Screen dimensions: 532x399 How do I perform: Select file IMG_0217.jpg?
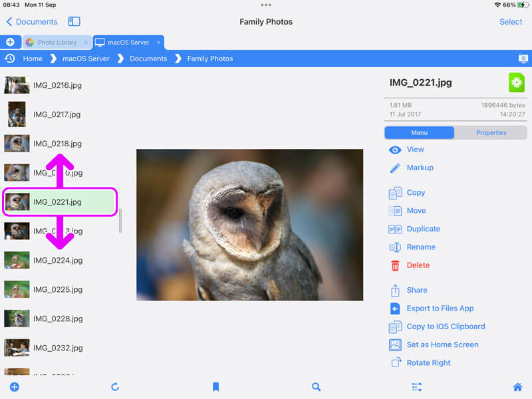coord(60,114)
